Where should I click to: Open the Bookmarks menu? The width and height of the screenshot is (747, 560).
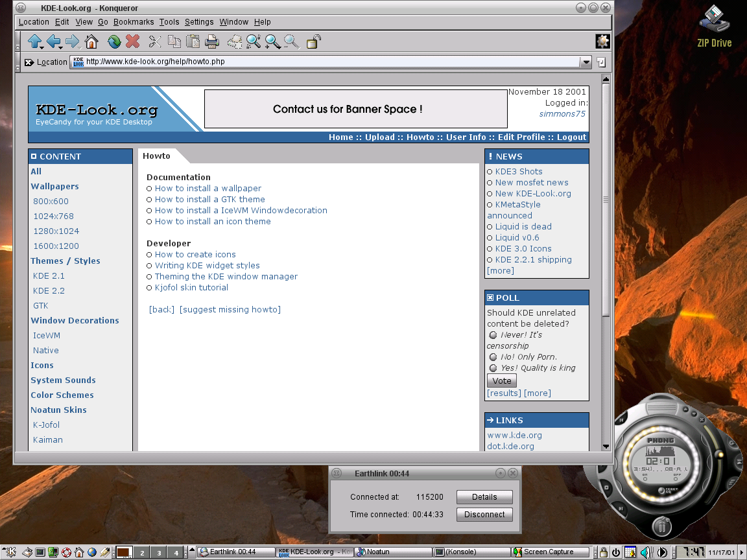pyautogui.click(x=134, y=22)
